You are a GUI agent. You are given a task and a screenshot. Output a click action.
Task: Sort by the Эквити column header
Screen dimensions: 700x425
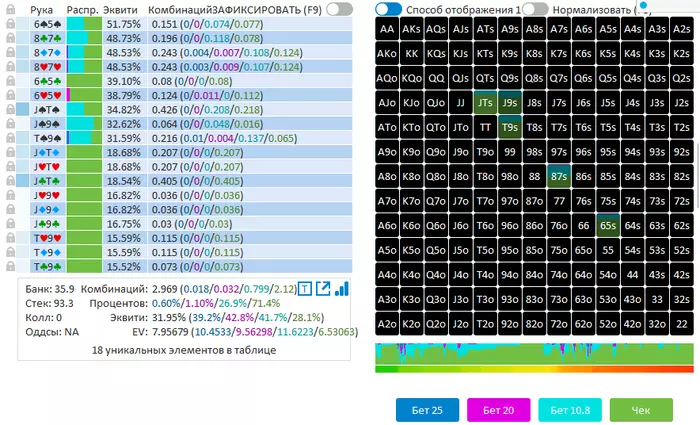[120, 10]
